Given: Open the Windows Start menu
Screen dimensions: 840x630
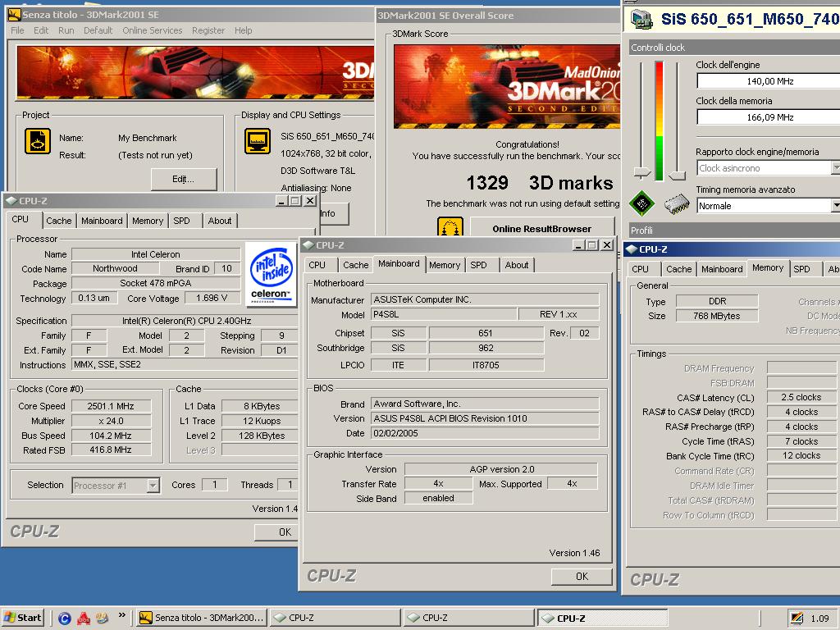Looking at the screenshot, I should (x=22, y=618).
